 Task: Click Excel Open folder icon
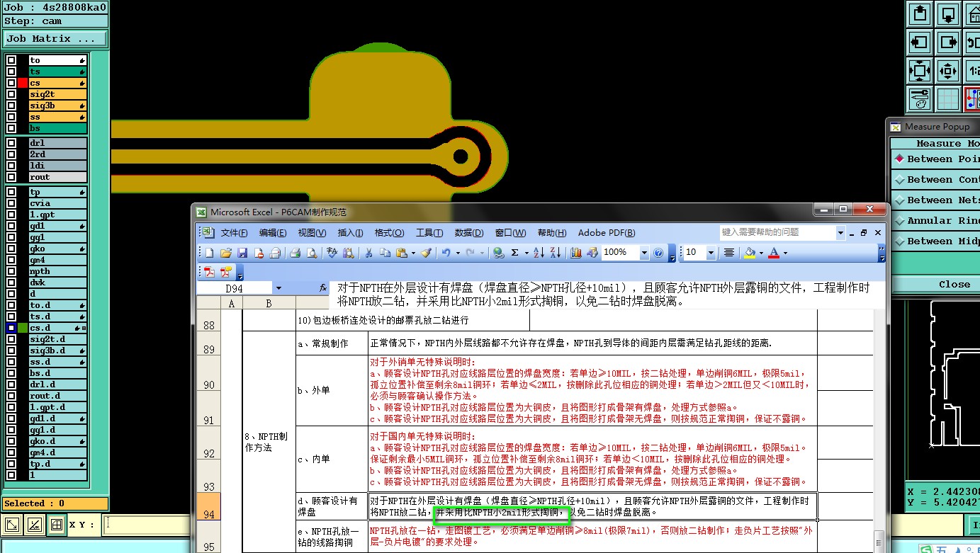(226, 253)
